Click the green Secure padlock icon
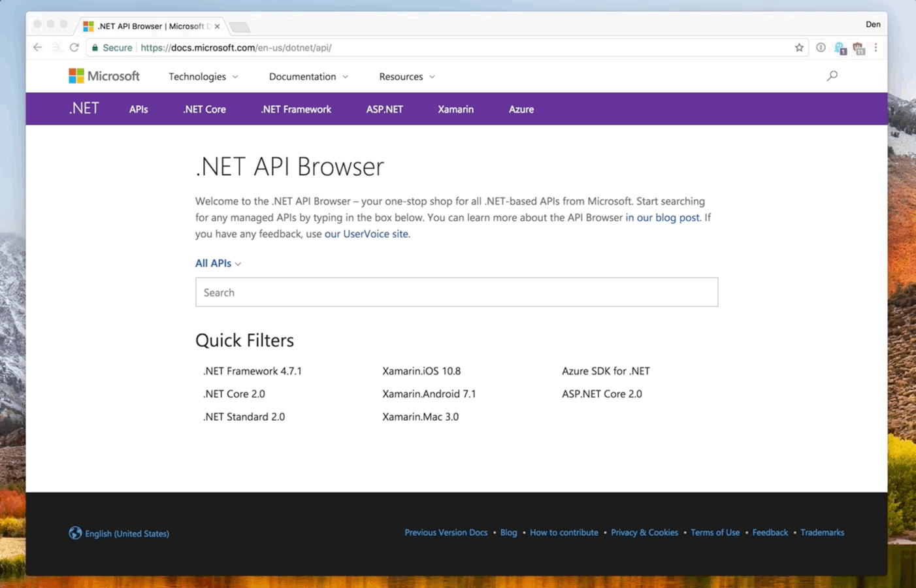This screenshot has width=916, height=588. [x=95, y=47]
